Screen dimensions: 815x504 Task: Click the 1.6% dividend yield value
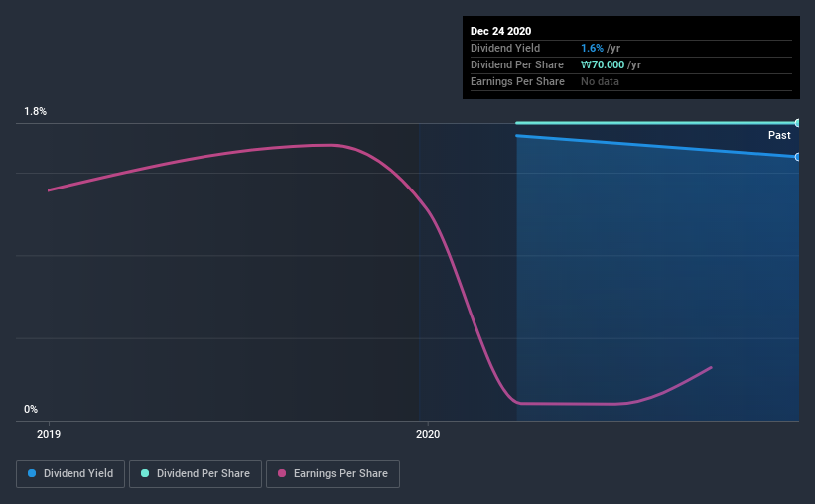(592, 48)
